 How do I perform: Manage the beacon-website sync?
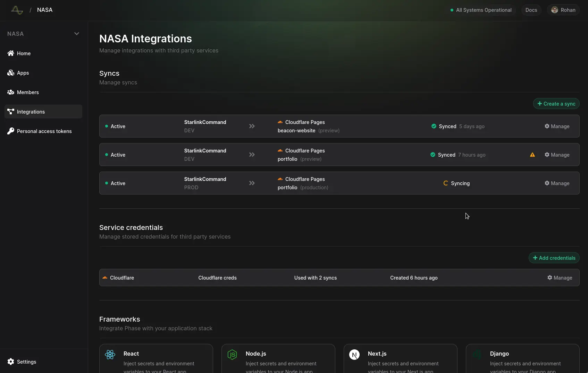(x=557, y=126)
